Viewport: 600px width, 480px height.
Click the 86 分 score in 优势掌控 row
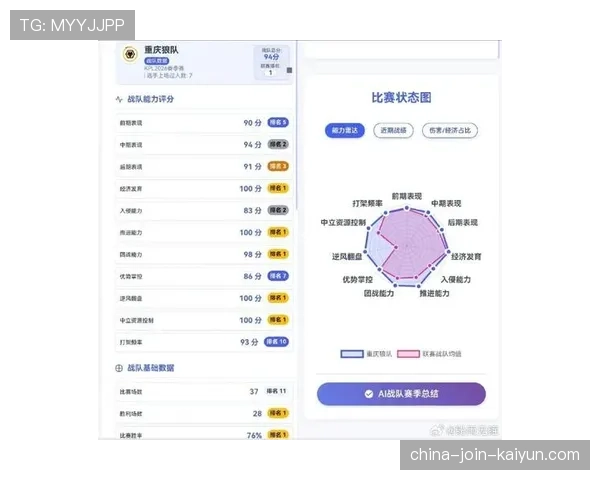[x=253, y=276]
